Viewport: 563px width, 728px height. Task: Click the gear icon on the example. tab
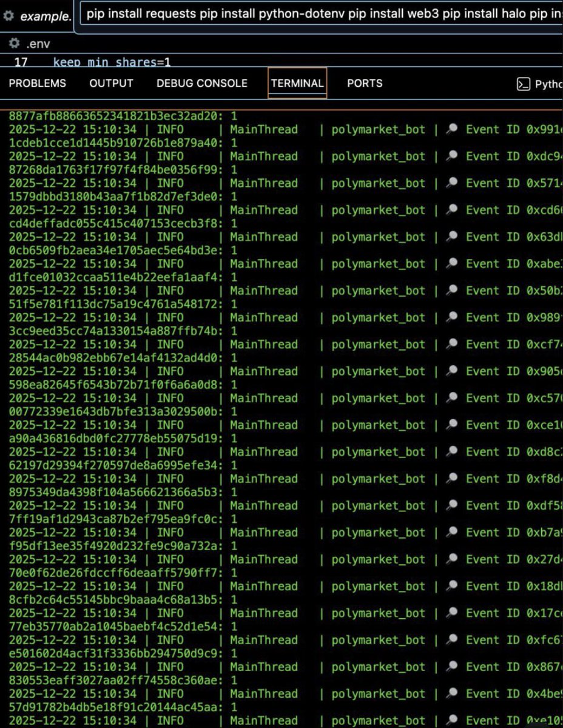click(x=8, y=16)
